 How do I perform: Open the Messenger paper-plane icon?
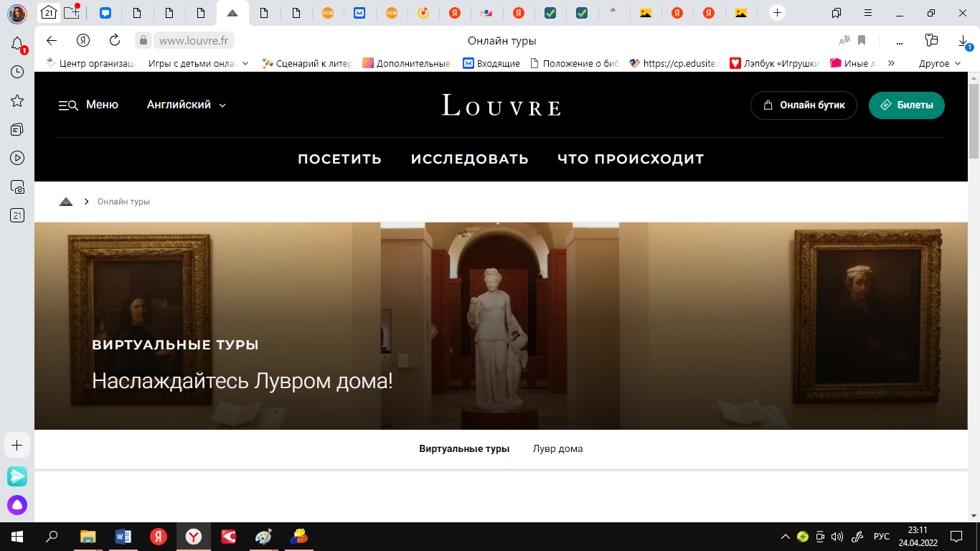click(17, 476)
